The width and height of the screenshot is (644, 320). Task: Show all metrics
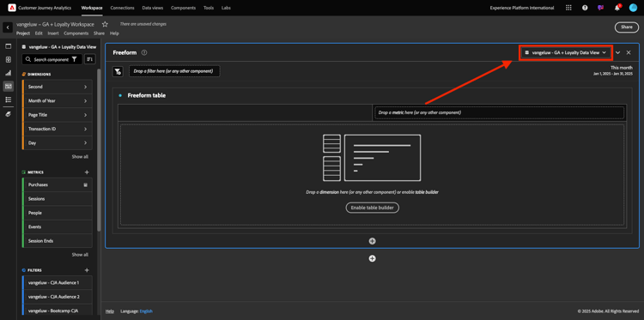(80, 255)
